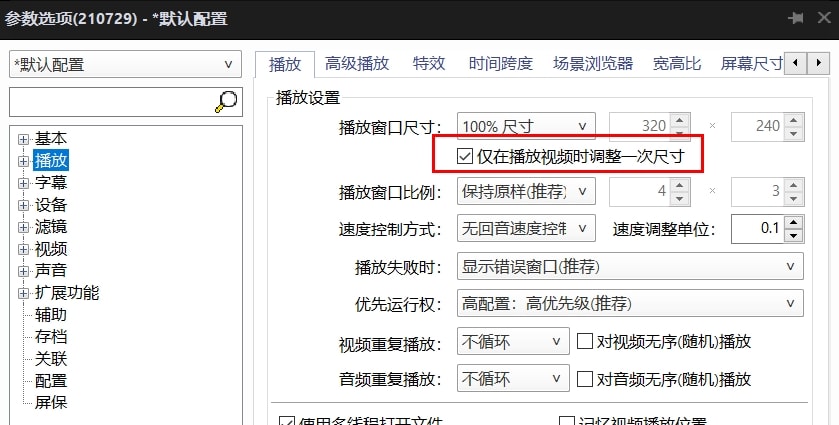This screenshot has width=839, height=425.
Task: Select 存档 in the settings tree
Action: [x=51, y=336]
